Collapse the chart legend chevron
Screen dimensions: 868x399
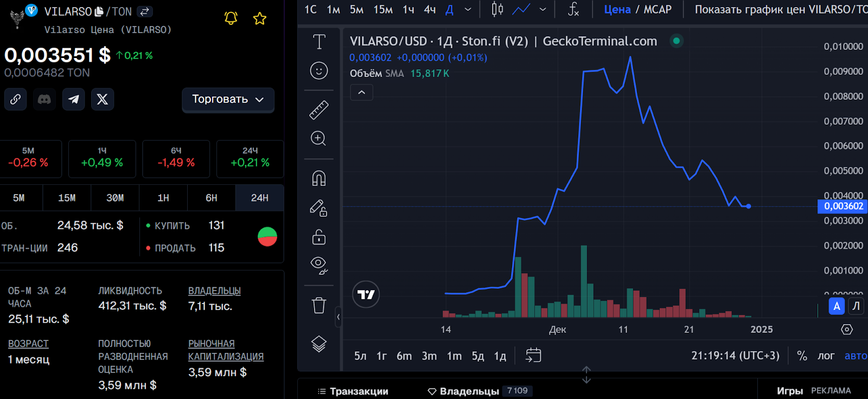tap(362, 93)
